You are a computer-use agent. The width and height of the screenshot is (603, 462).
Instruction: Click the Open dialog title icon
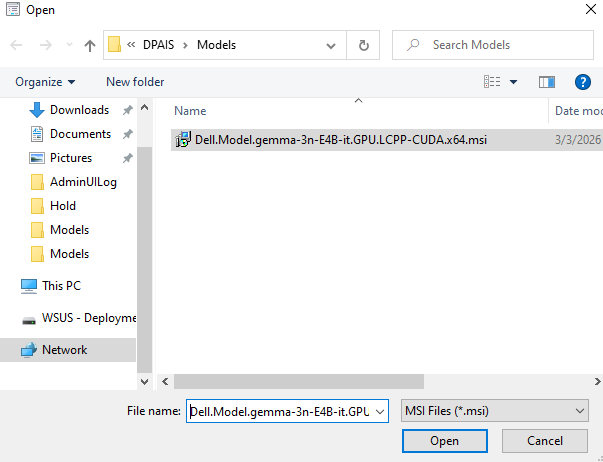click(x=13, y=9)
